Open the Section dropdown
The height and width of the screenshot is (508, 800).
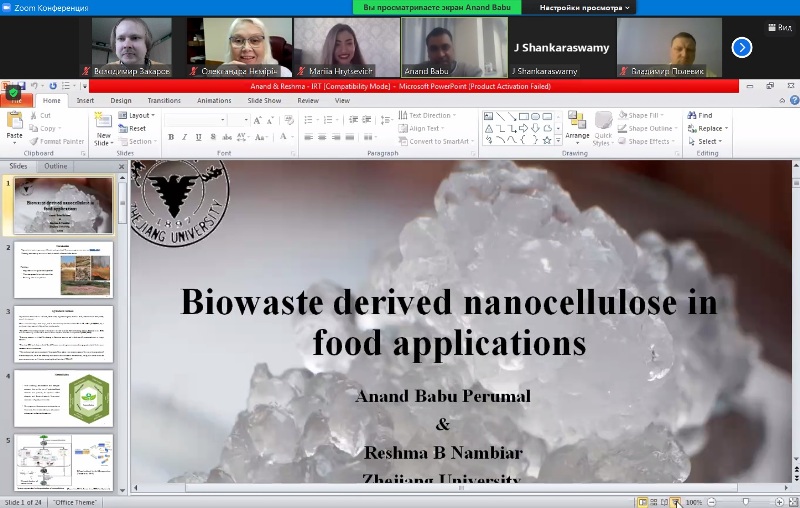(x=137, y=141)
